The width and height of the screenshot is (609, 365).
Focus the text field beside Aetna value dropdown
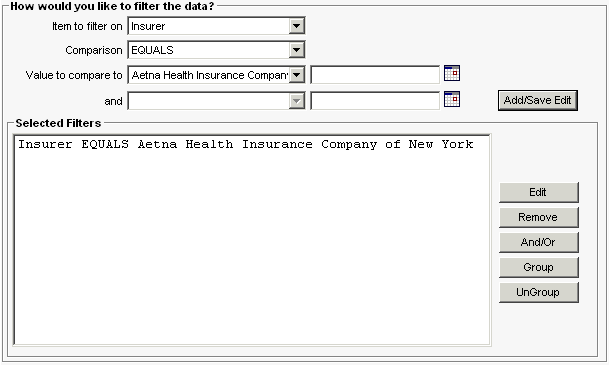[x=375, y=75]
